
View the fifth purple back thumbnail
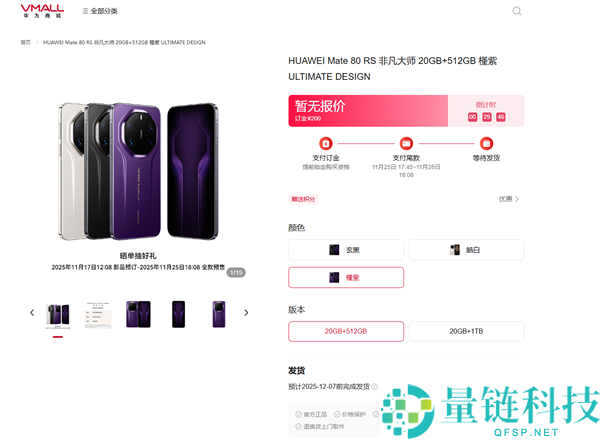tap(219, 314)
